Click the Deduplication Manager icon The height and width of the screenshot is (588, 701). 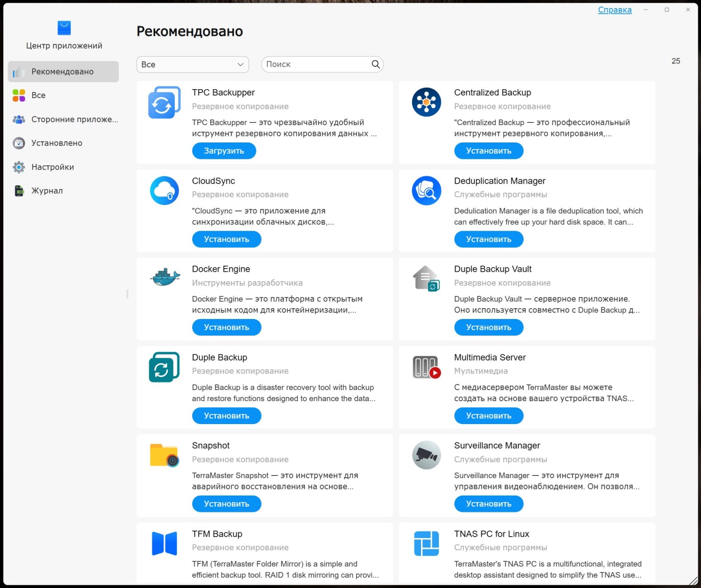426,191
